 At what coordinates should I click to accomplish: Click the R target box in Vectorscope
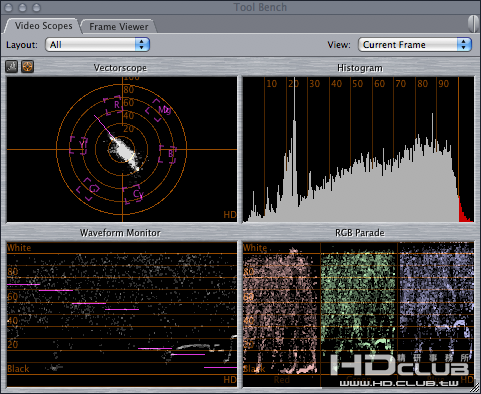113,105
